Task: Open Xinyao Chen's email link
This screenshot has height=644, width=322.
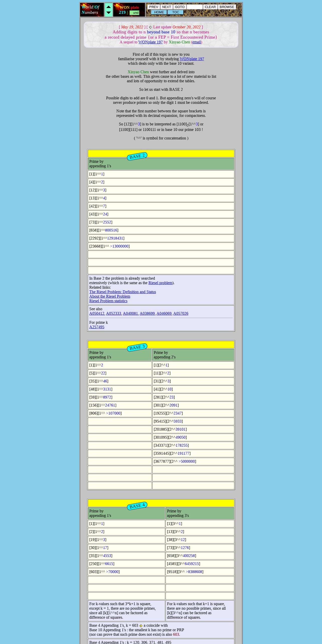Action: tap(197, 42)
